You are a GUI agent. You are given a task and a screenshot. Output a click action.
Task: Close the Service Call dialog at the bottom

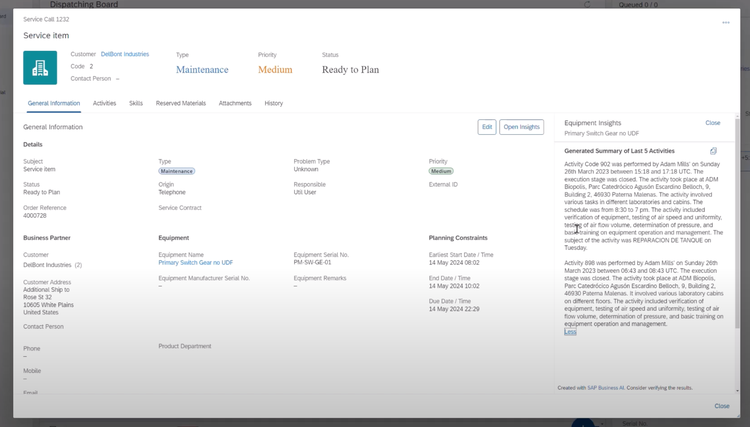click(722, 406)
